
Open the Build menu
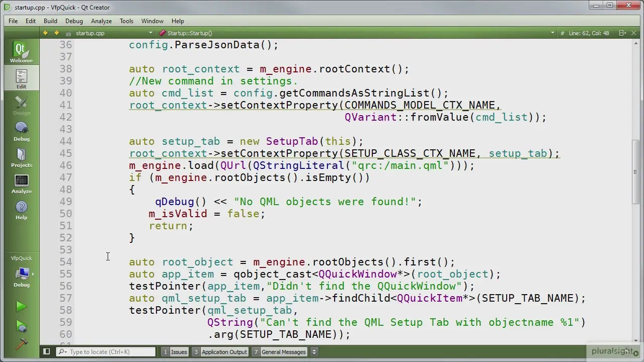tap(50, 21)
